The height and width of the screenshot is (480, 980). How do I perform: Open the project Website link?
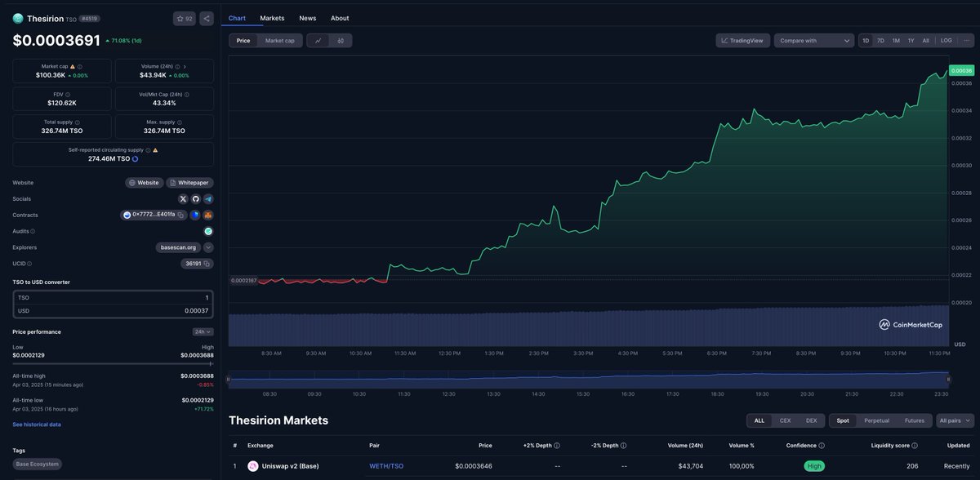click(144, 183)
